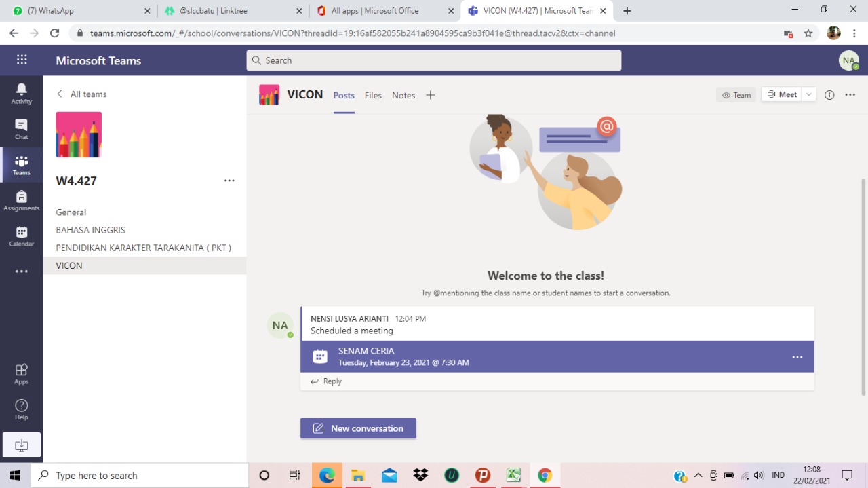Open more options on SENAM CERIA meeting
Viewport: 868px width, 488px height.
coord(797,357)
